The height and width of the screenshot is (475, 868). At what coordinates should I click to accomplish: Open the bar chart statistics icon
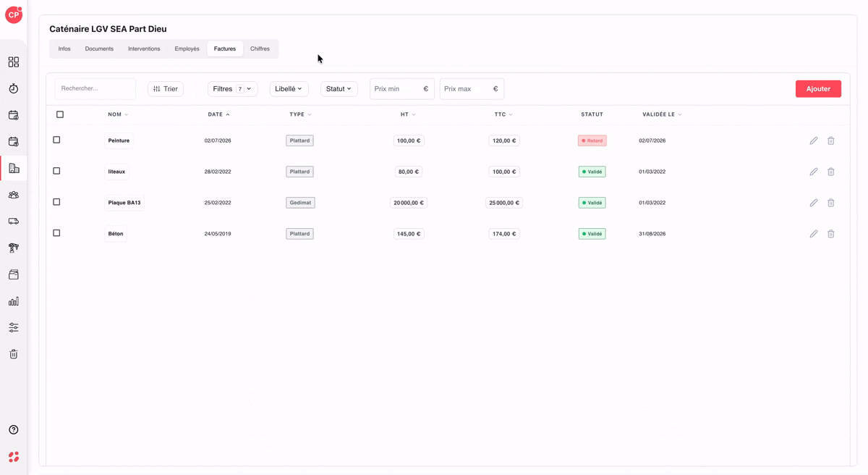[14, 301]
